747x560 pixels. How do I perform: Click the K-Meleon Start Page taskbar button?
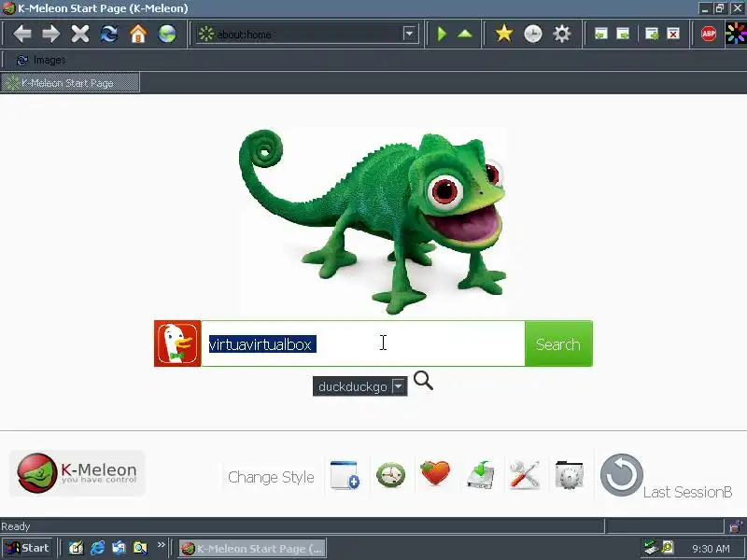tap(252, 549)
